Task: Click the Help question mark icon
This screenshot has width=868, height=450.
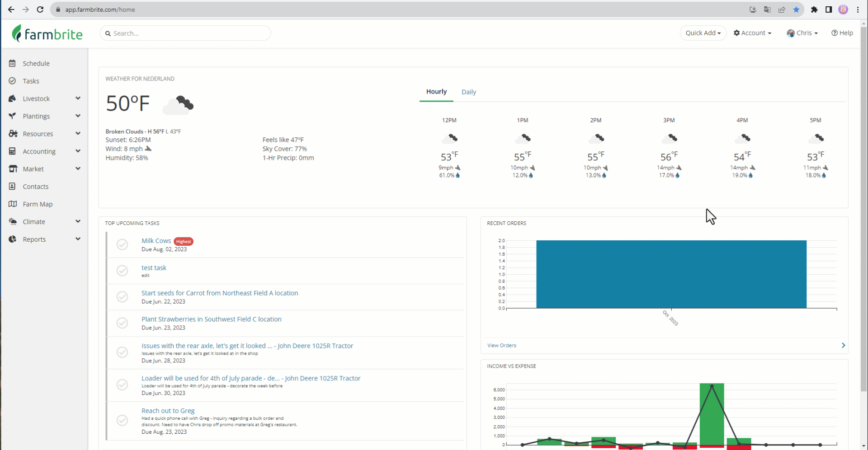Action: click(x=835, y=33)
